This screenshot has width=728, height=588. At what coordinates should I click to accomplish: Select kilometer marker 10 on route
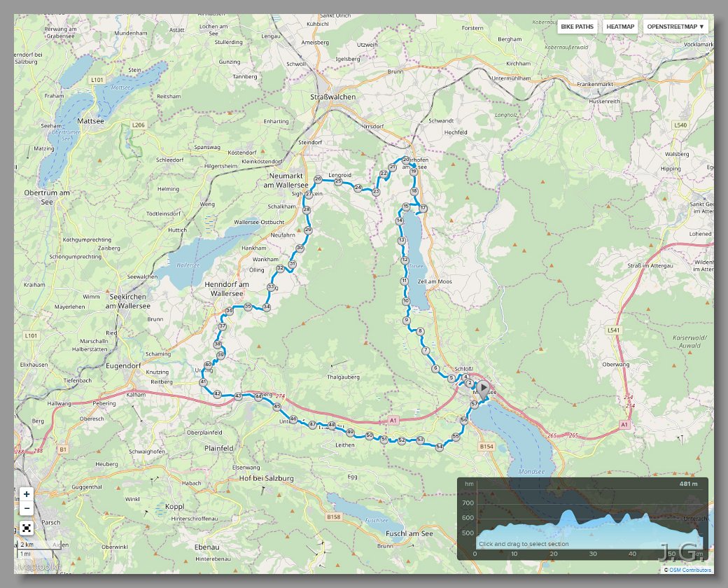406,301
